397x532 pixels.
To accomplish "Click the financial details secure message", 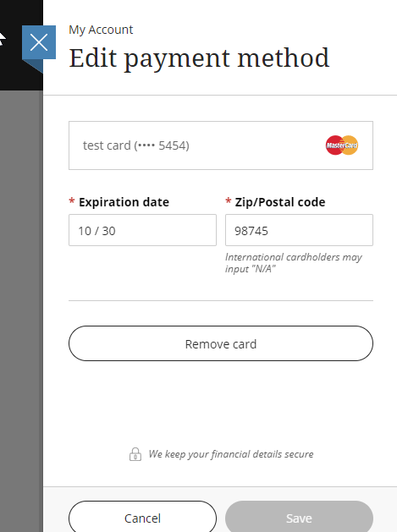I will pos(231,454).
